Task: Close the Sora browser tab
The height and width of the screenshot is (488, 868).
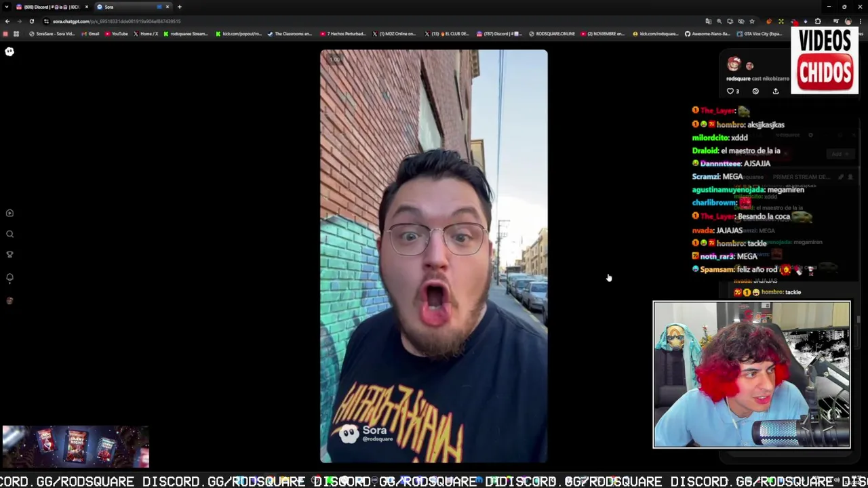Action: click(167, 7)
